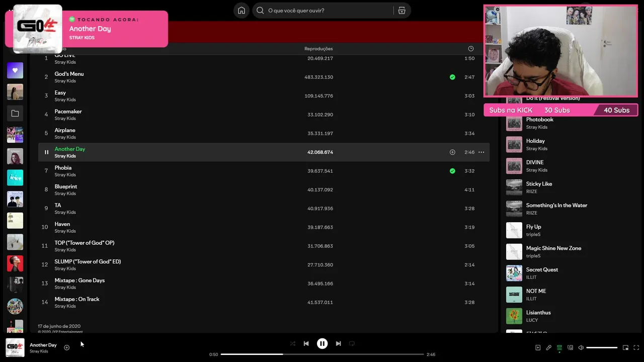
Task: Open the Now Playing view
Action: (x=538, y=347)
